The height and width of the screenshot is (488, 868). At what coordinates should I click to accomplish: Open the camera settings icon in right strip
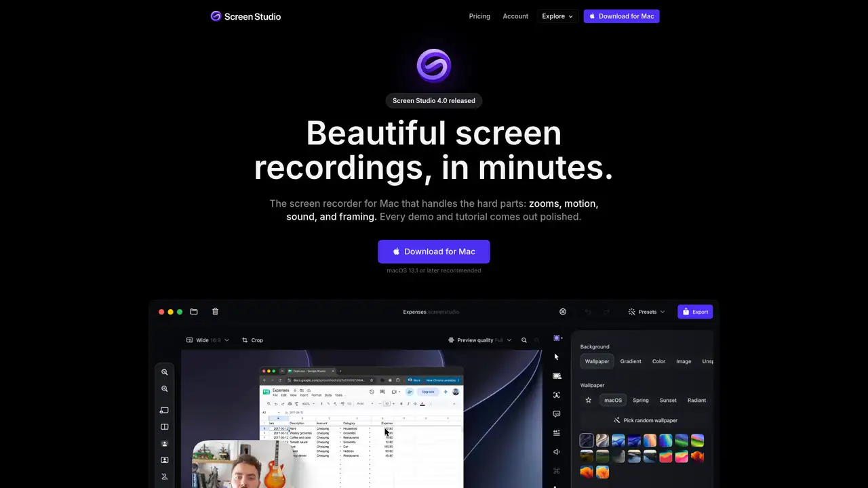[557, 376]
